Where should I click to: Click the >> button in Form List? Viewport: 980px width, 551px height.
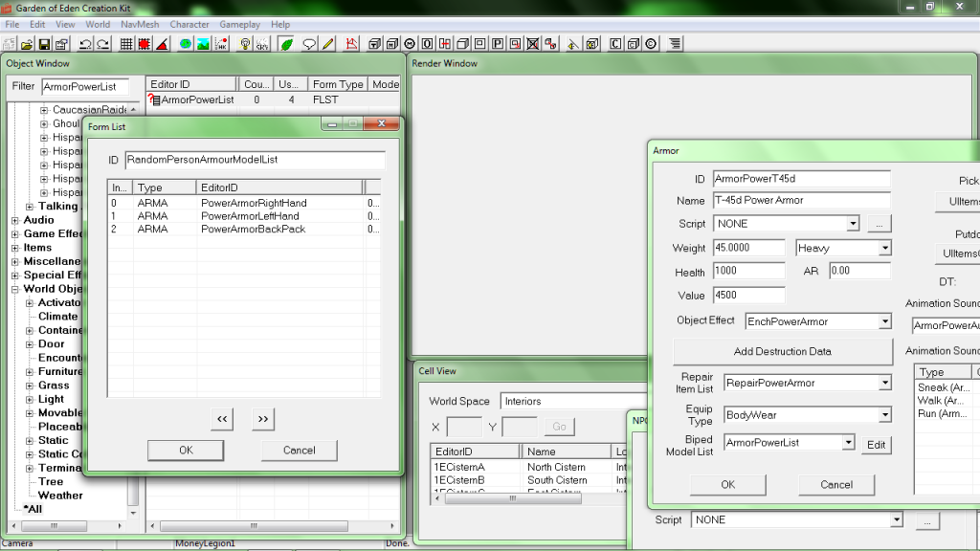263,419
